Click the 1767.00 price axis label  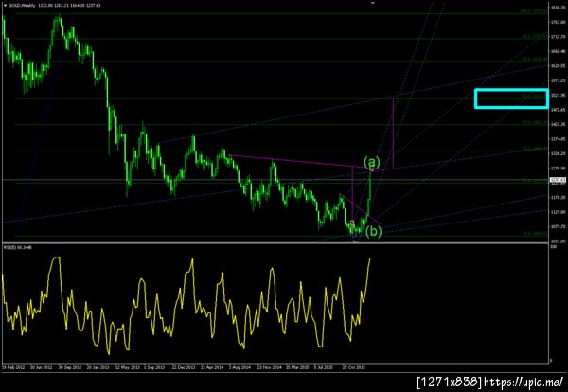pos(558,22)
